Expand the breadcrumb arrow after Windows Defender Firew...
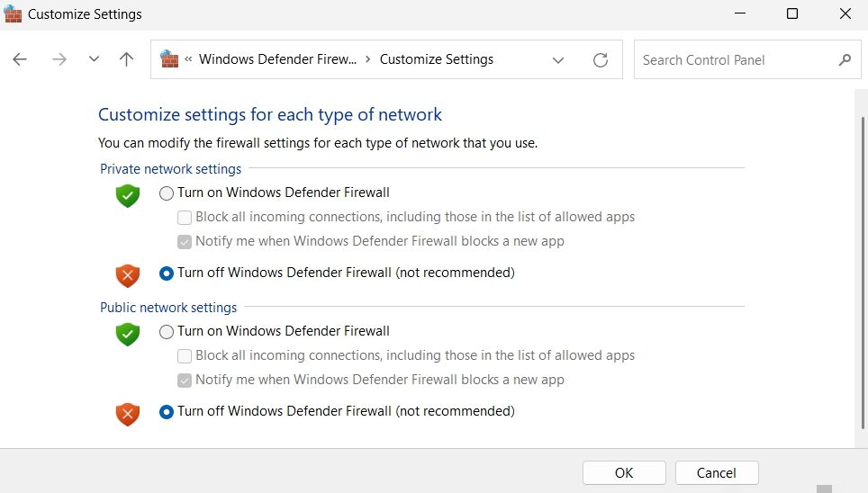The width and height of the screenshot is (868, 493). pyautogui.click(x=367, y=59)
